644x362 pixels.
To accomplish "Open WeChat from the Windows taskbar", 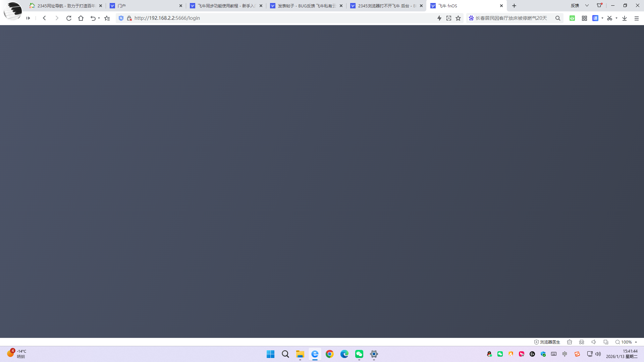I will click(x=359, y=354).
